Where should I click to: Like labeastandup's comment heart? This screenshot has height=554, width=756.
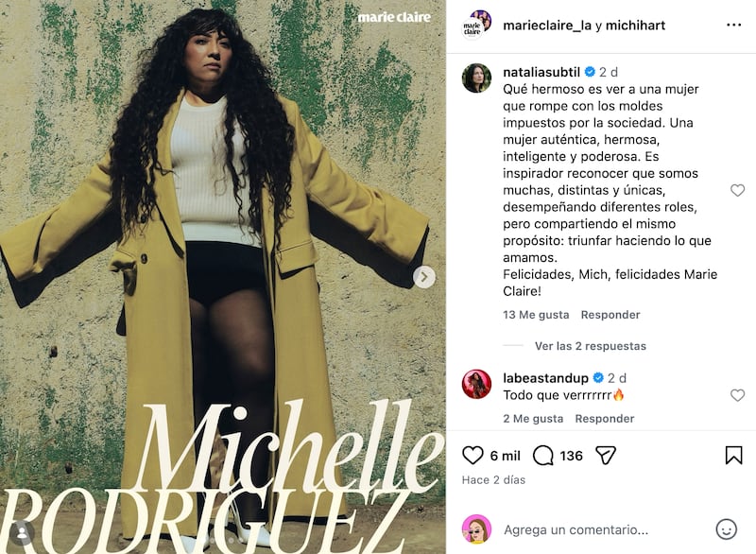tap(737, 395)
